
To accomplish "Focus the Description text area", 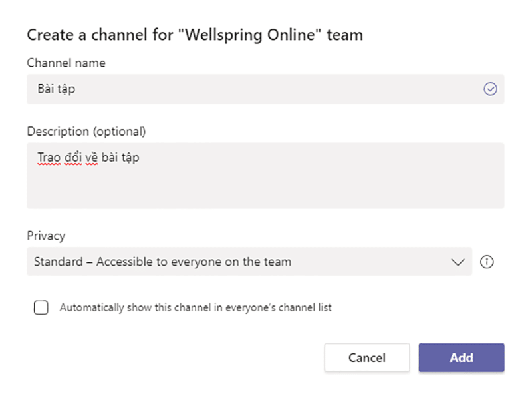I will (265, 176).
